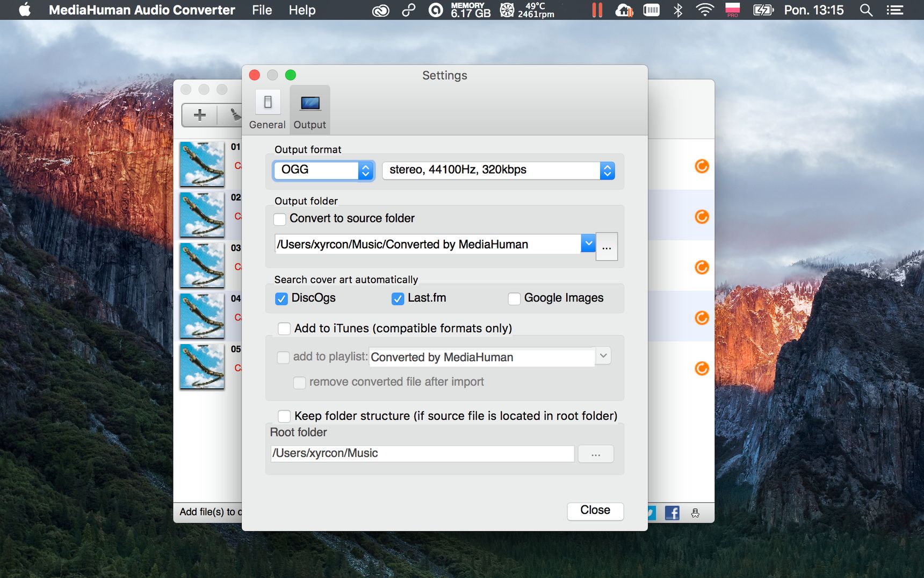
Task: Uncheck the Last.fm cover art source
Action: (398, 298)
